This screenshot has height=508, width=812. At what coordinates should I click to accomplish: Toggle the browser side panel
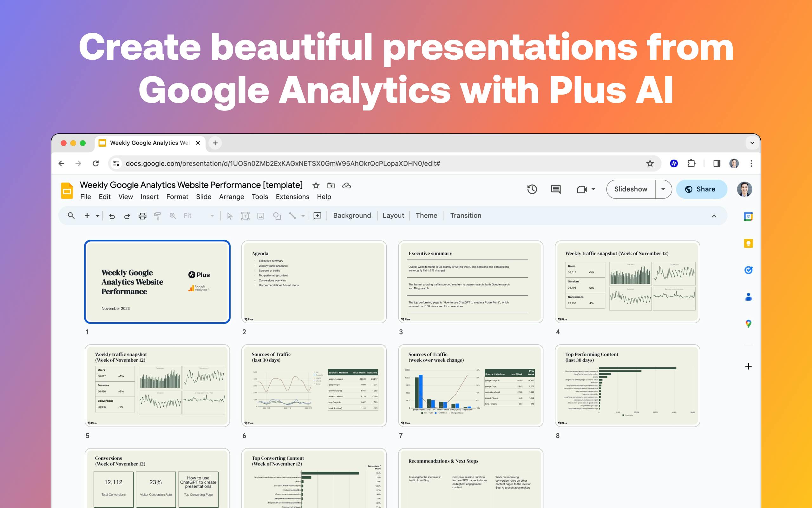coord(717,163)
